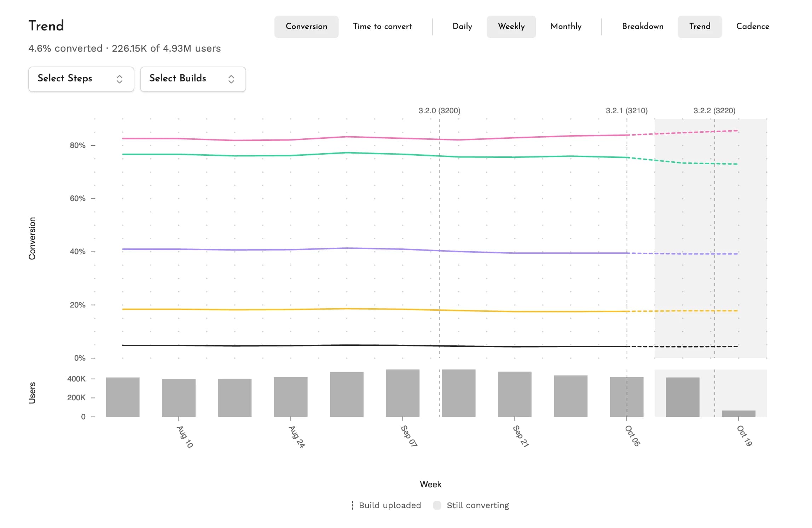Viewport: 812px width, 528px height.
Task: Click the 80% conversion axis label
Action: click(77, 145)
